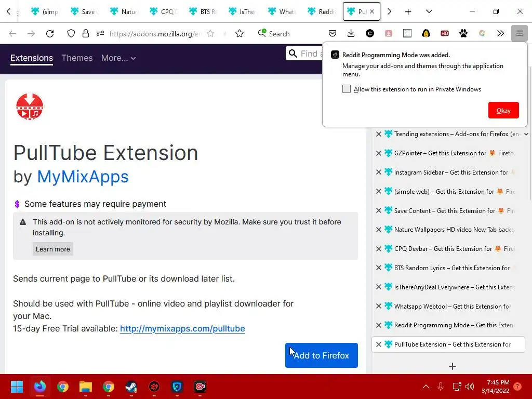The image size is (532, 399).
Task: Go back to the previous page
Action: tap(12, 34)
